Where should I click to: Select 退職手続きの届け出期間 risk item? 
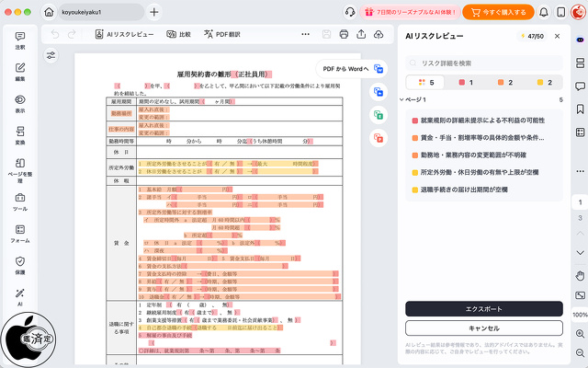484,190
